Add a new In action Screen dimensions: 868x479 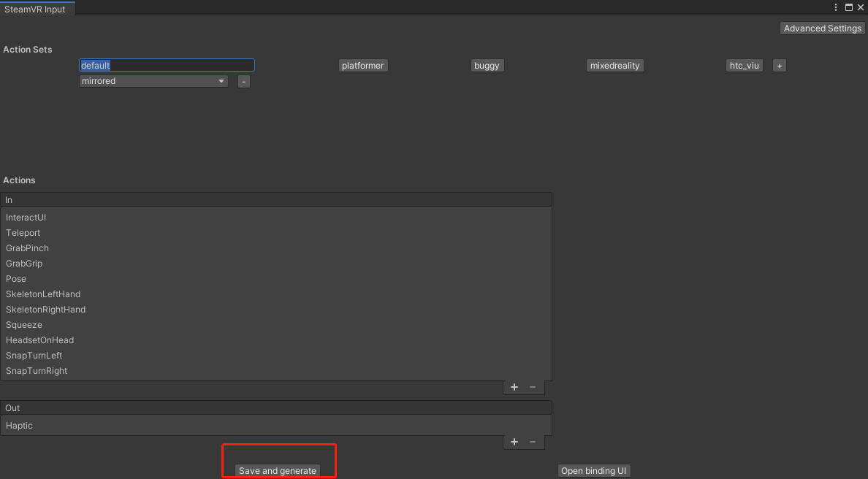click(514, 387)
